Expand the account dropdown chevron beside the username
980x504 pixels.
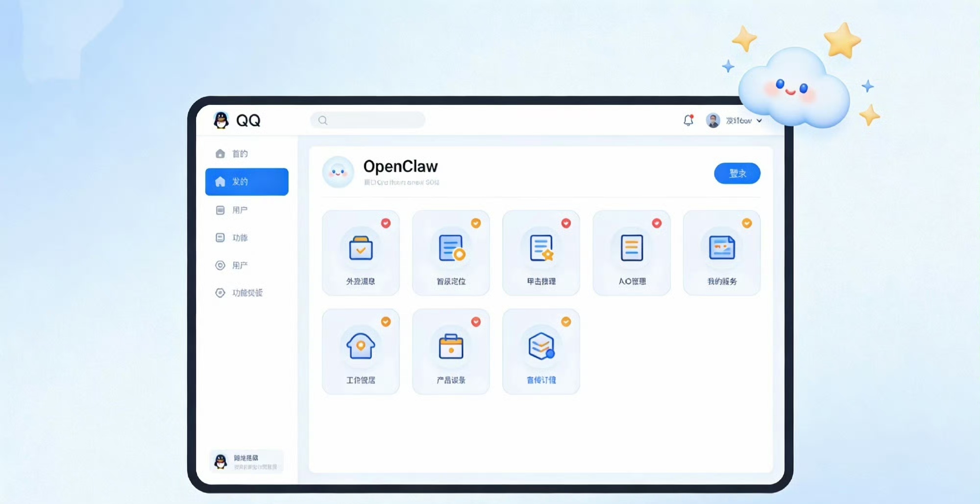click(759, 121)
